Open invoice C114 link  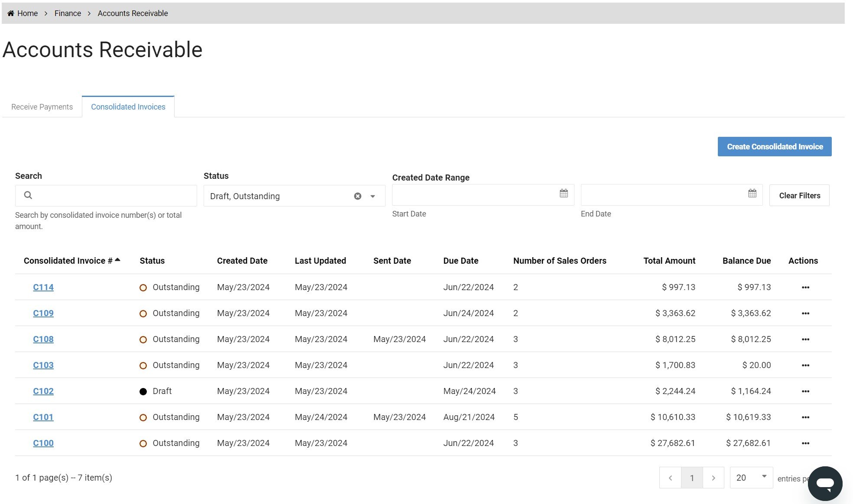[43, 287]
